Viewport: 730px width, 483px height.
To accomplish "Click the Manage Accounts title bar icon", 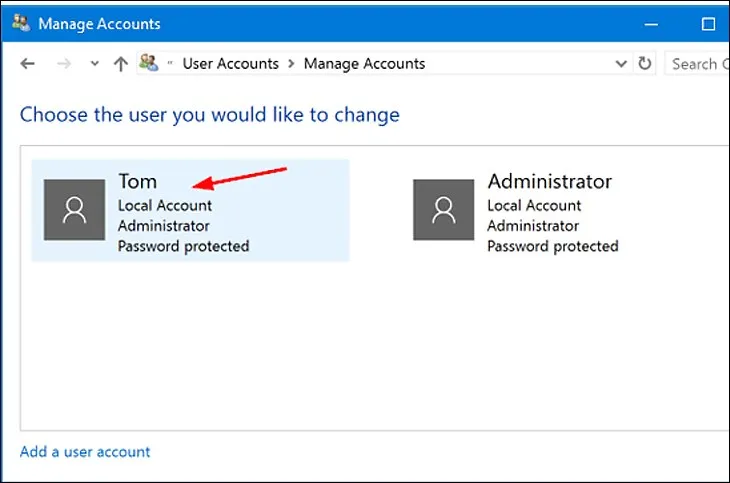I will pos(20,24).
